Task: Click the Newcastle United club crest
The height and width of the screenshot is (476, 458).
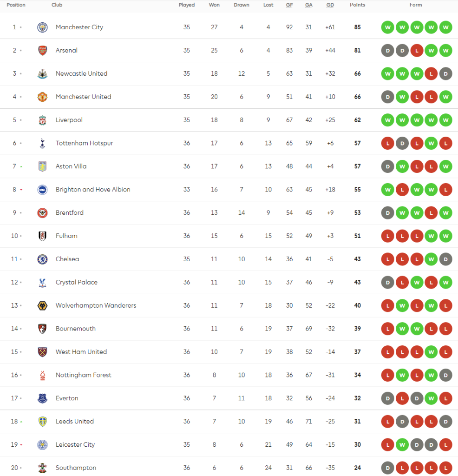Action: pos(42,74)
